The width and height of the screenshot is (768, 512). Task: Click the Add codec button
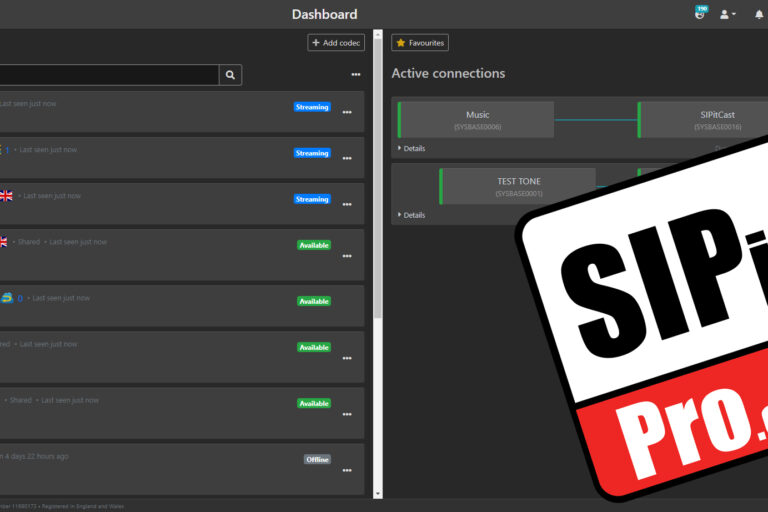tap(336, 43)
